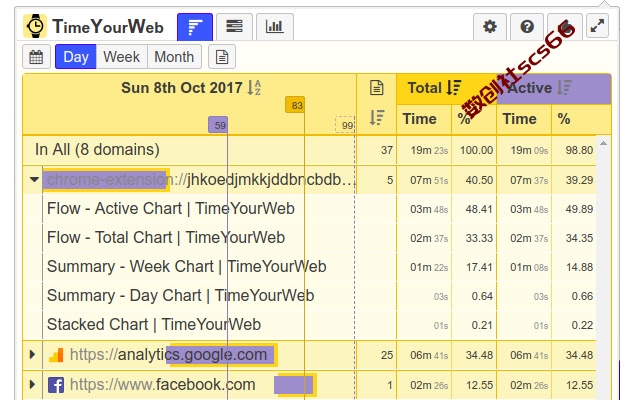
Task: Click page count 25 for analytics row
Action: (376, 355)
